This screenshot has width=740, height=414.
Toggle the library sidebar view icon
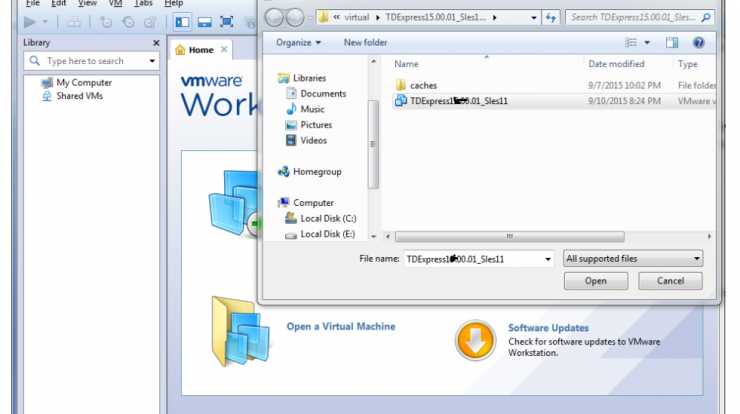coord(182,22)
